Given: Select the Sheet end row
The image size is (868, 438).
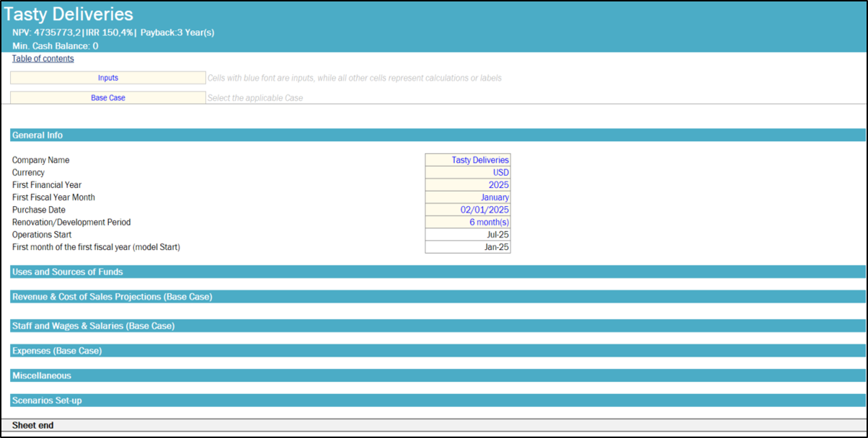Looking at the screenshot, I should [x=33, y=426].
